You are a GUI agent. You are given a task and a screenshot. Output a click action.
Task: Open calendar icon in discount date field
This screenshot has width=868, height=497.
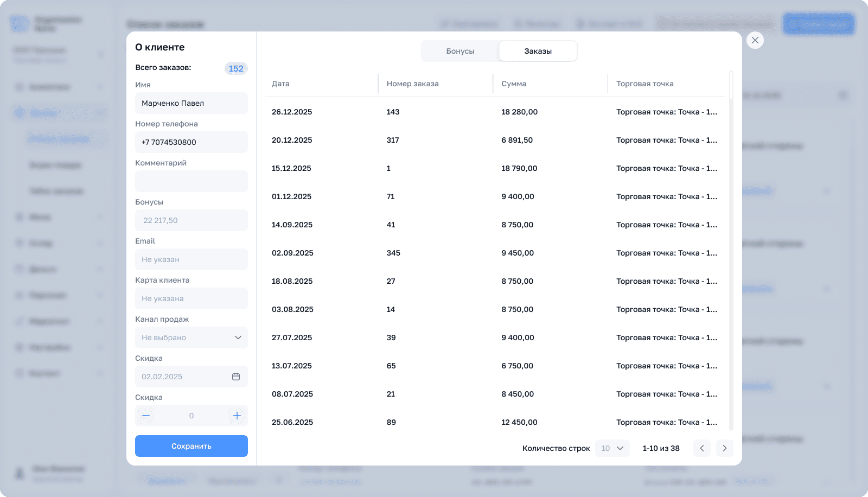click(236, 377)
